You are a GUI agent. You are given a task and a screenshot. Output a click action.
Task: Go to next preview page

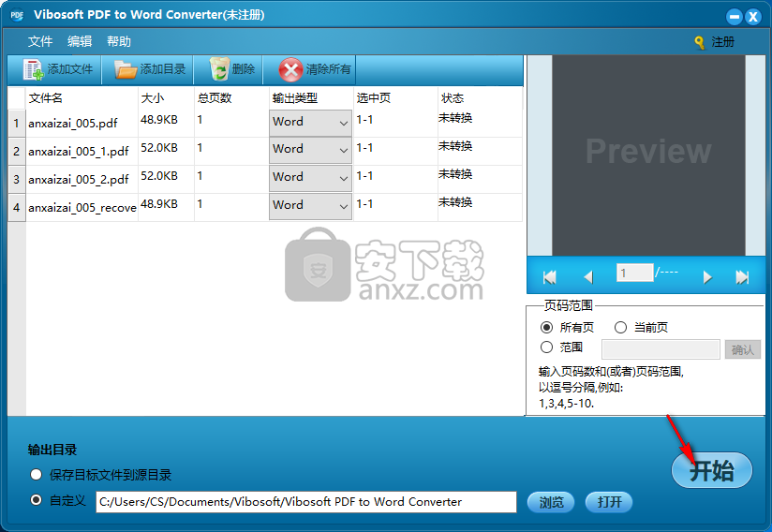click(x=707, y=276)
